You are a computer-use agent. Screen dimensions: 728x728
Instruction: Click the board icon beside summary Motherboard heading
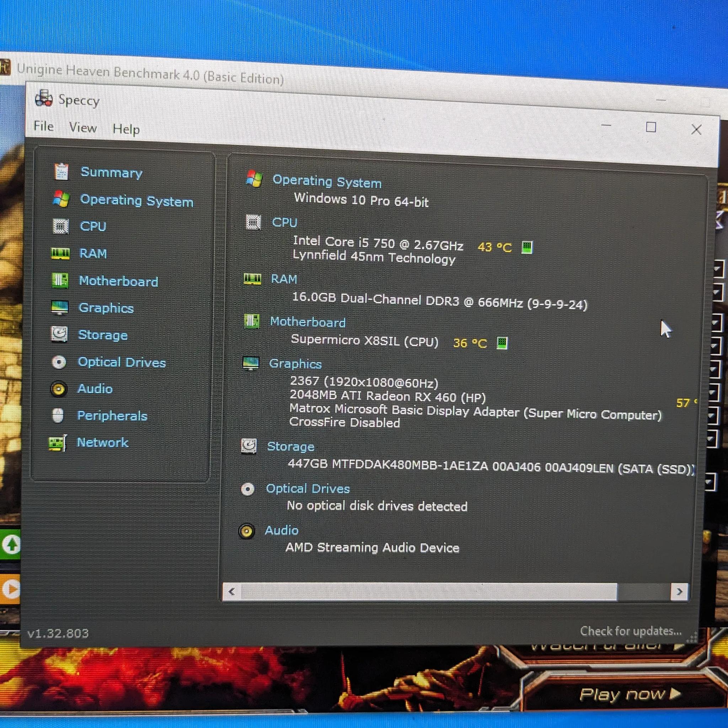pyautogui.click(x=251, y=321)
